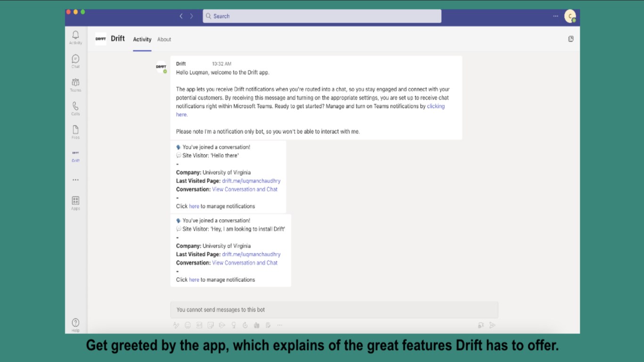Pop out the Drift app in a new window
644x362 pixels.
pos(571,39)
